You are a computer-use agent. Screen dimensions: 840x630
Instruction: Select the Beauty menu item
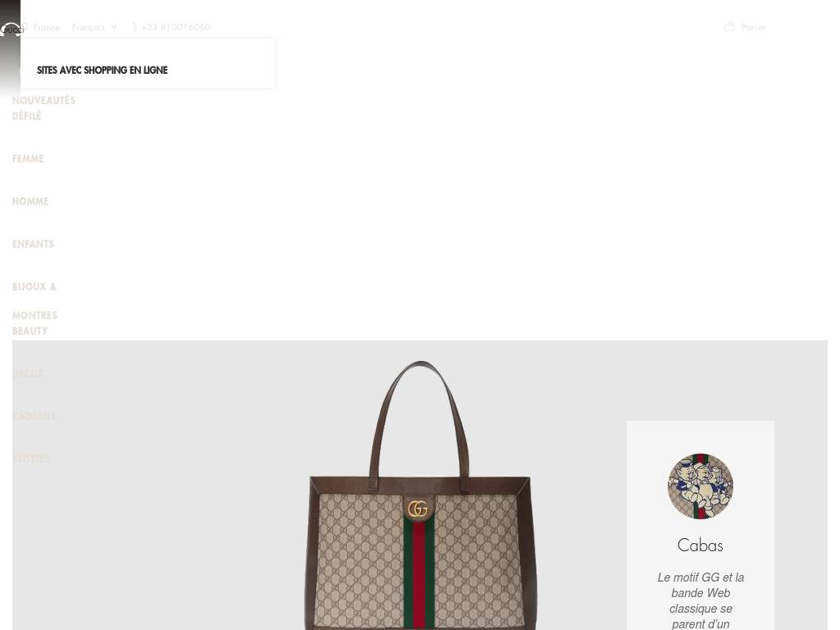(x=30, y=331)
